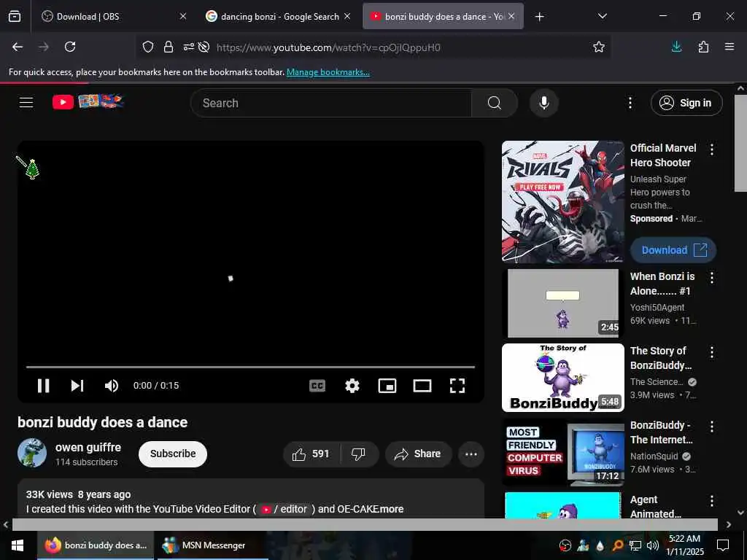Open Firefox application menu
The image size is (747, 560).
tap(729, 47)
